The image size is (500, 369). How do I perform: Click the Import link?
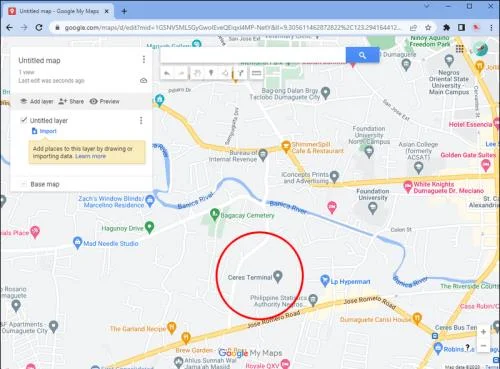pyautogui.click(x=44, y=131)
